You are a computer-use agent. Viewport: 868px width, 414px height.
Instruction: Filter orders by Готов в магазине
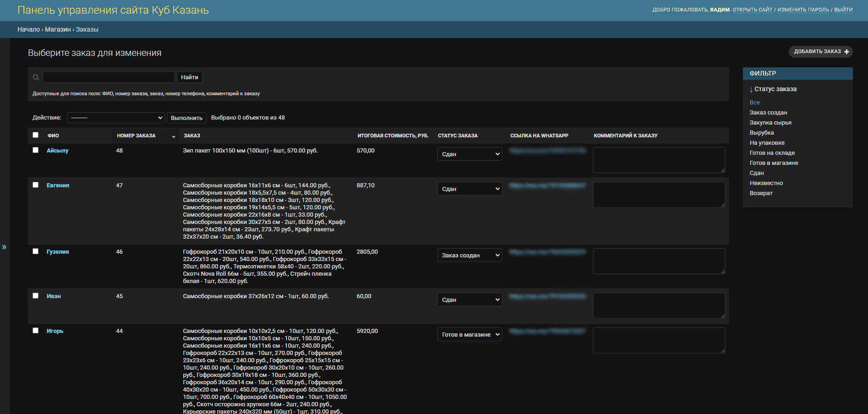[x=774, y=163]
